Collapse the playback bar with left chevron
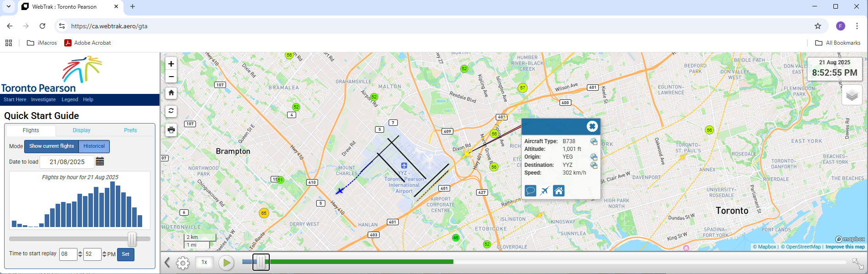Screen dimensions: 868x274 [167, 263]
